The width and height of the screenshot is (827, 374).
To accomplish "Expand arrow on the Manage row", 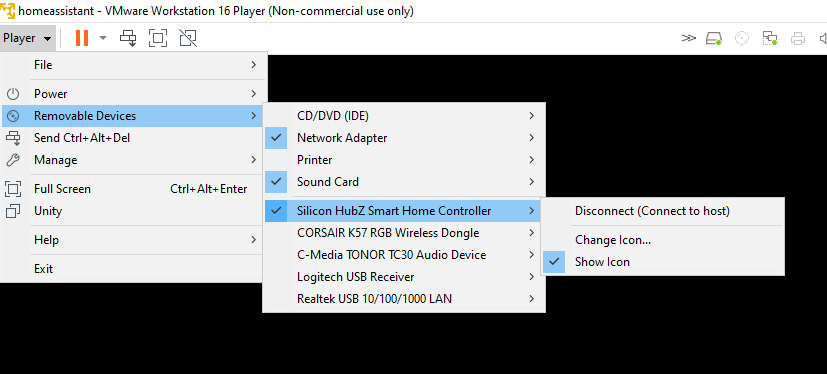I will [254, 159].
